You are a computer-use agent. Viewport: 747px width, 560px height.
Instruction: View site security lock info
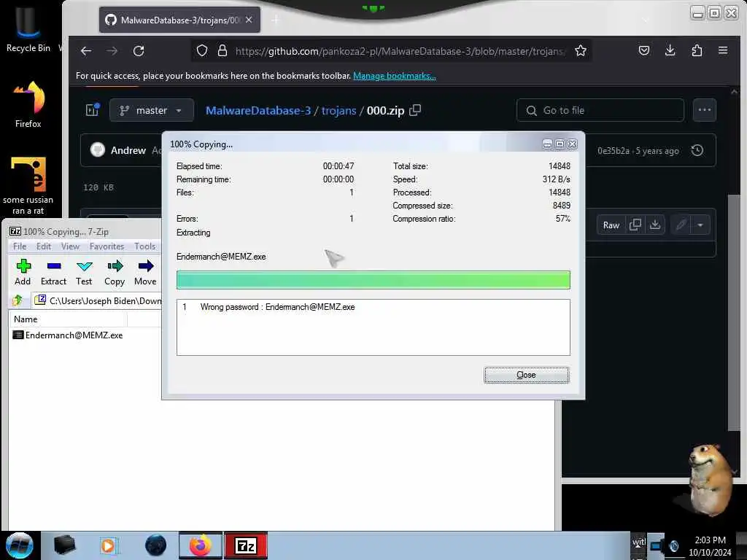point(222,51)
